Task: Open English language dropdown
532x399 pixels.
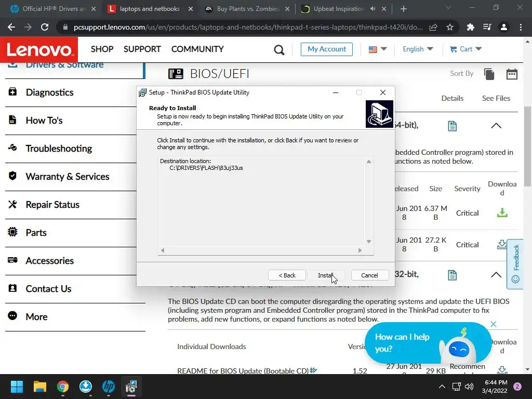Action: point(418,49)
